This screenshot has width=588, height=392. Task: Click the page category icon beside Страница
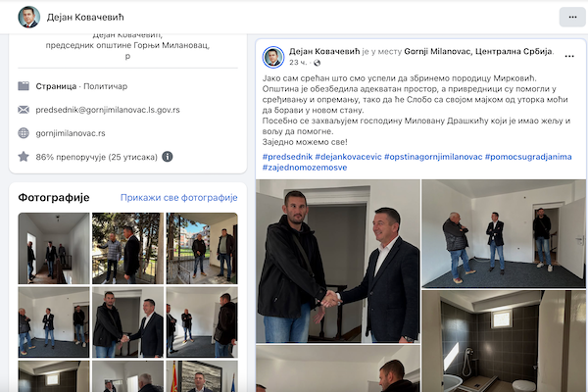click(24, 86)
